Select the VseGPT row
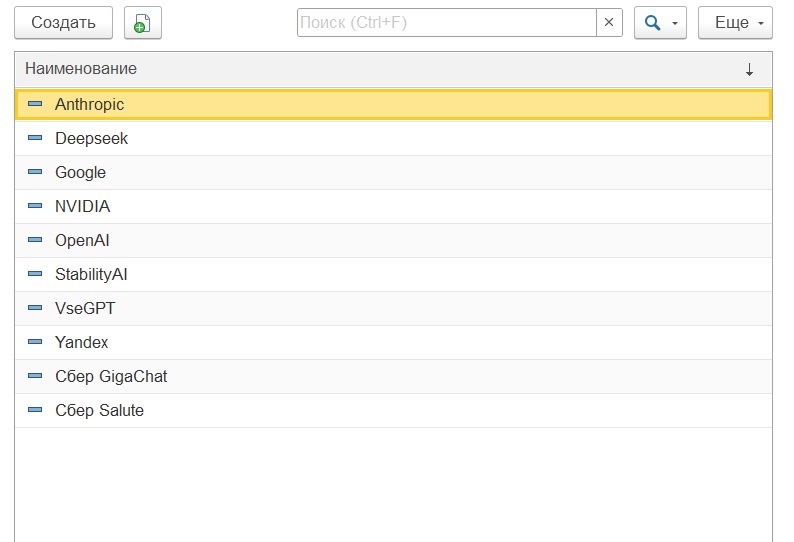The height and width of the screenshot is (542, 794). (x=393, y=308)
